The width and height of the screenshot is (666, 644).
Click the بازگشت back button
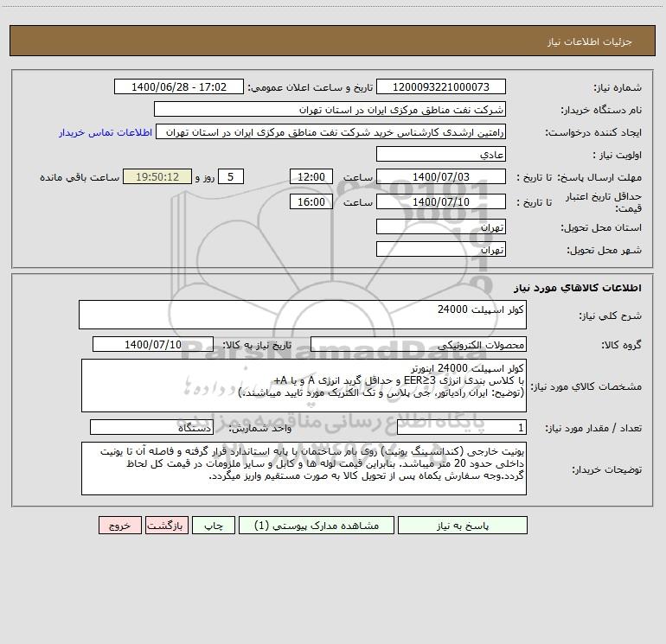[166, 526]
